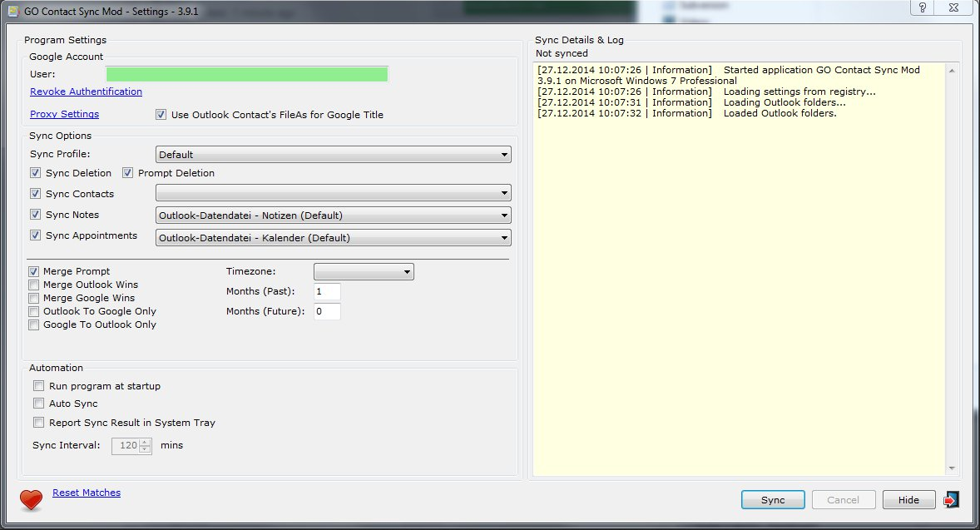Click the 'Not synced' status text
980x530 pixels.
point(562,53)
